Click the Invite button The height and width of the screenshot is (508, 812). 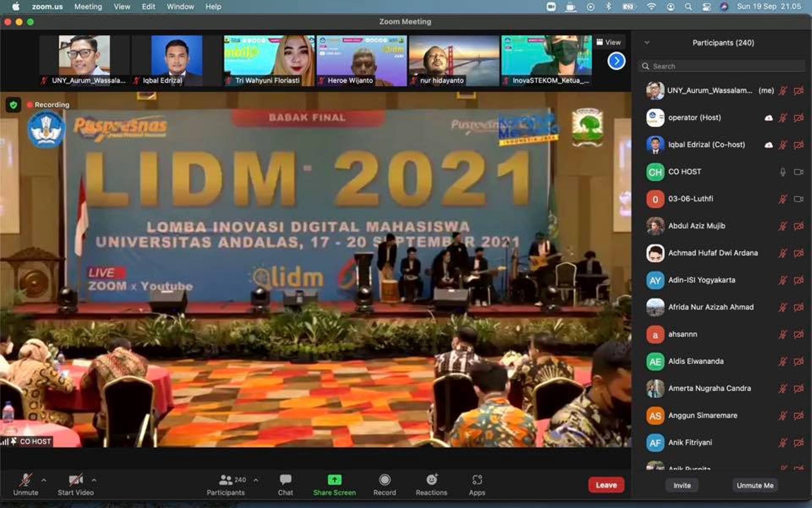click(682, 486)
